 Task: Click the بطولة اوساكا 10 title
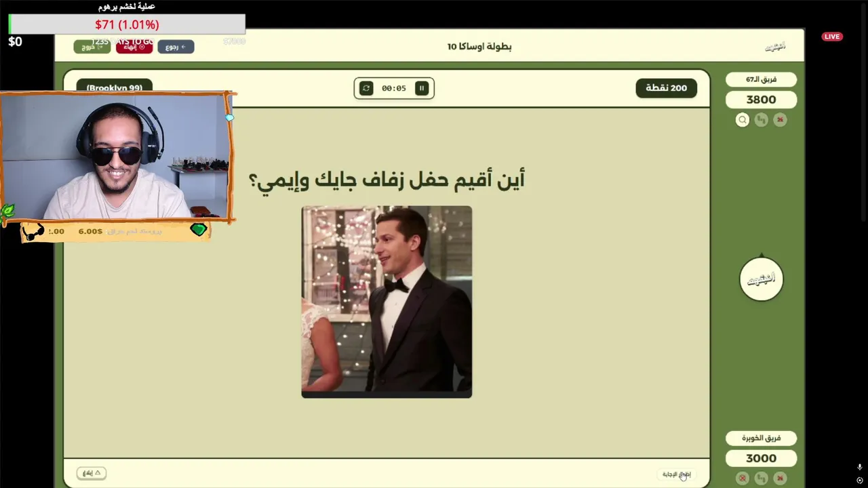pyautogui.click(x=479, y=47)
